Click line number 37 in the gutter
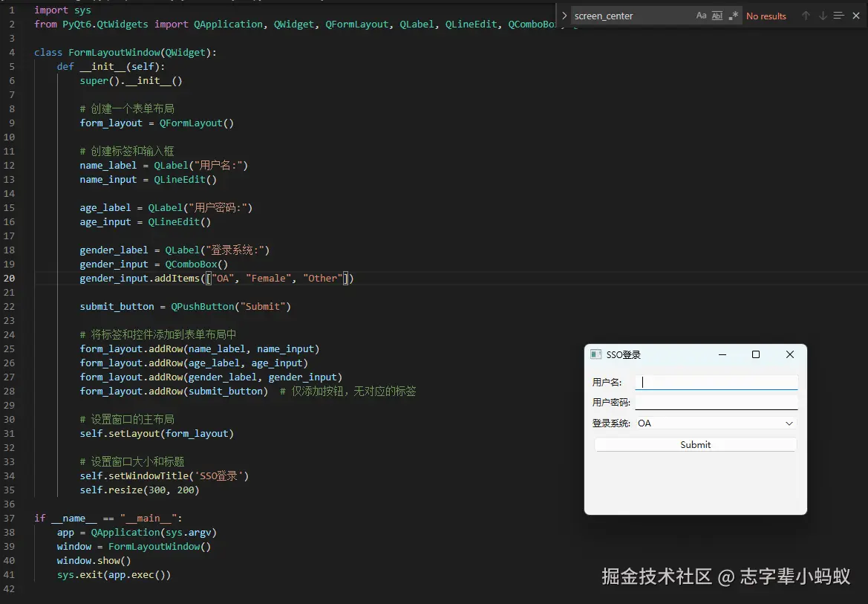 [x=10, y=518]
